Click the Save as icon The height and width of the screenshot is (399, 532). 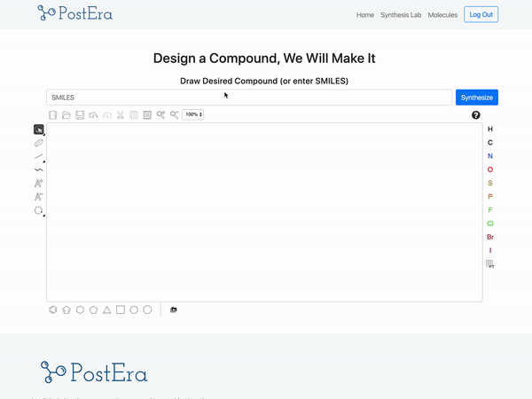click(80, 115)
